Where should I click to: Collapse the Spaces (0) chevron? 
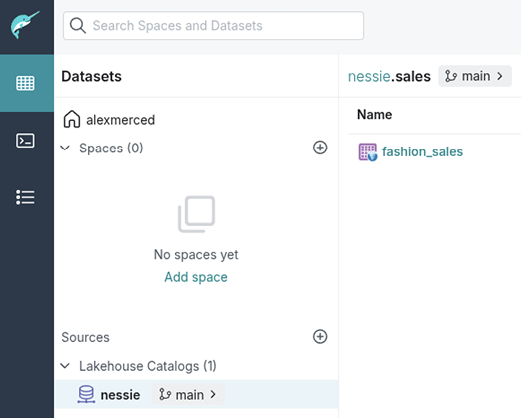coord(65,148)
